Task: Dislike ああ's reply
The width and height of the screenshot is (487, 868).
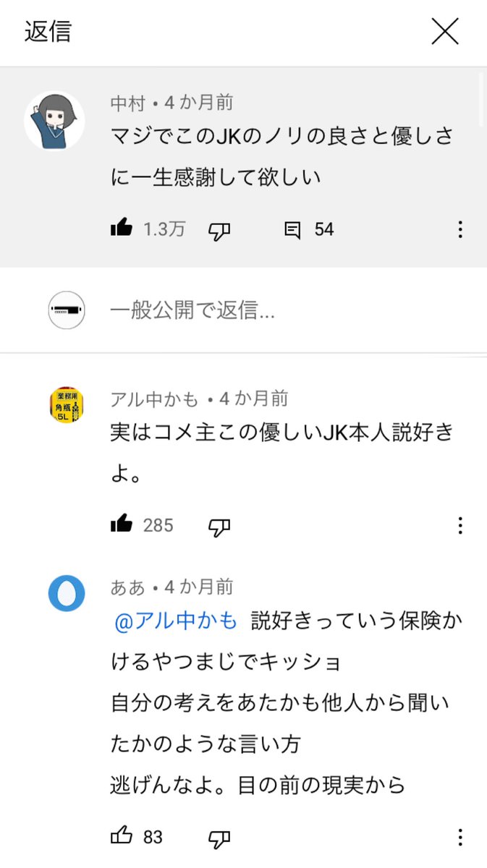Action: (x=219, y=838)
